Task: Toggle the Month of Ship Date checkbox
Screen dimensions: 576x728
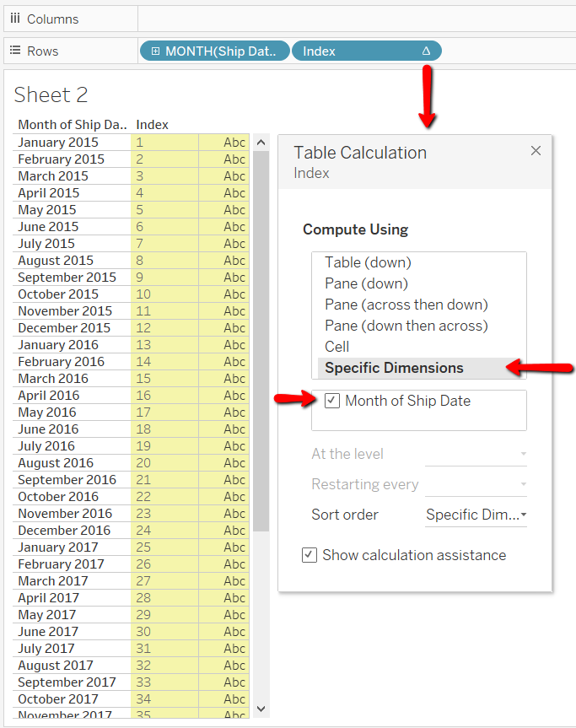Action: (x=332, y=401)
